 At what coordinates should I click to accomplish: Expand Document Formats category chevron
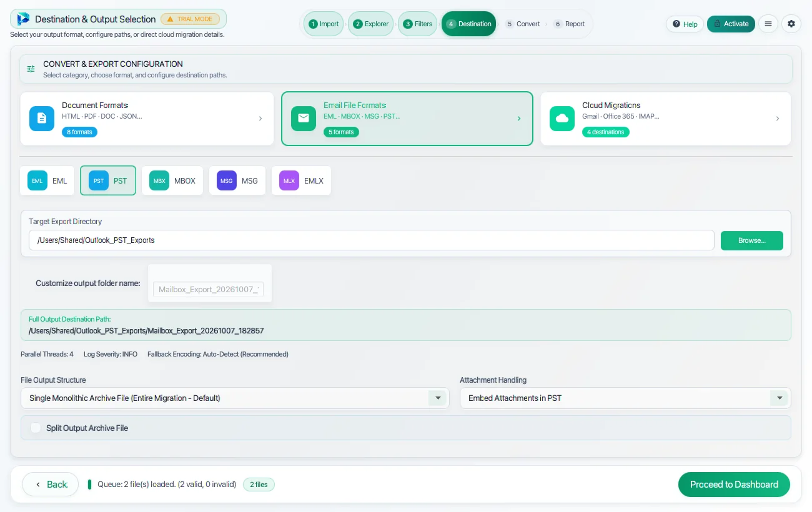pyautogui.click(x=260, y=119)
